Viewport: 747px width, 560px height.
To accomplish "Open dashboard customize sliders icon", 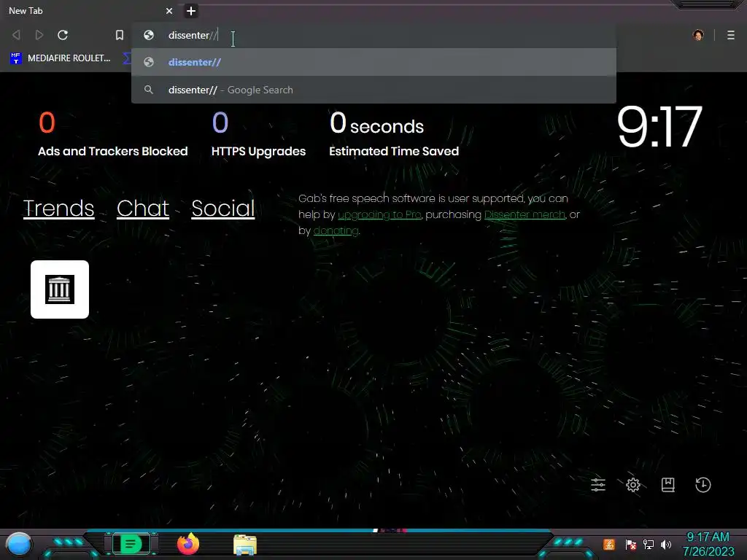I will click(x=598, y=485).
